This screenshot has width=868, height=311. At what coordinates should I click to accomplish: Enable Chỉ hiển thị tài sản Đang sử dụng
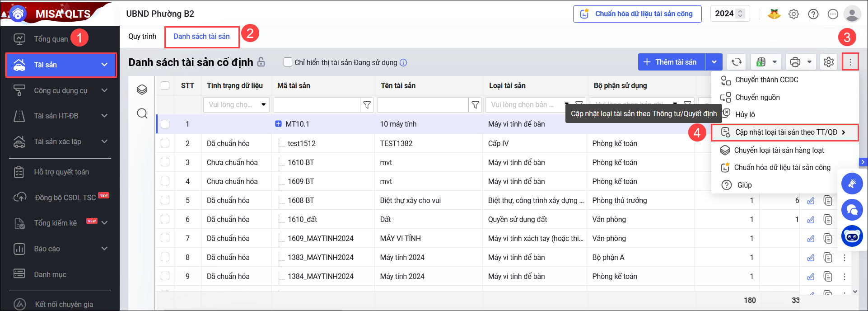tap(288, 62)
